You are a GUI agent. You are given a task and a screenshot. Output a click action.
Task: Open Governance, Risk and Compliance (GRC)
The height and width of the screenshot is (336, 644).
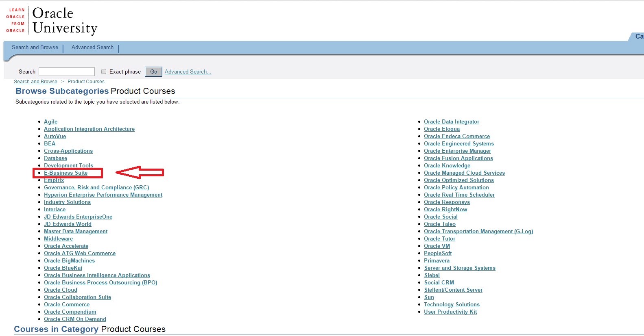coord(96,188)
